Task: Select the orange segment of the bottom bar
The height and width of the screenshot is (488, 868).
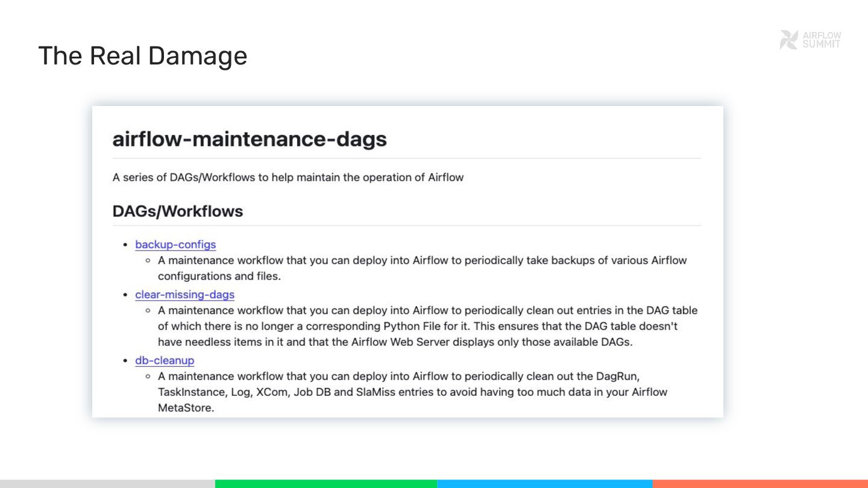Action: tap(760, 483)
